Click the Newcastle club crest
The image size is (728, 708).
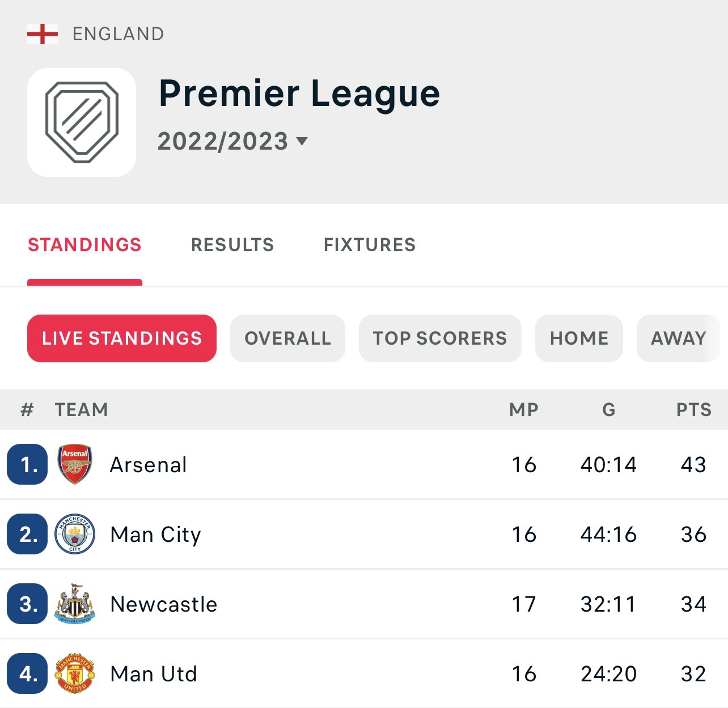75,604
